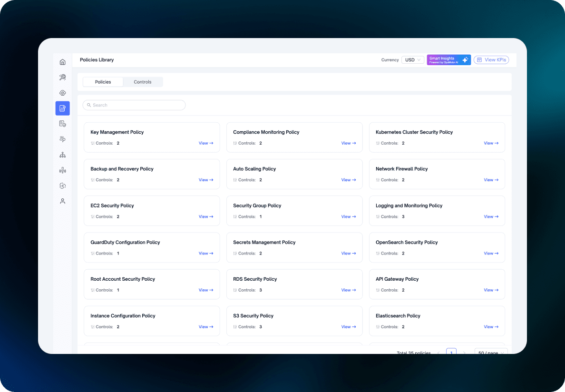This screenshot has width=565, height=392.
Task: View the Kubernetes Cluster Security Policy
Action: 491,143
